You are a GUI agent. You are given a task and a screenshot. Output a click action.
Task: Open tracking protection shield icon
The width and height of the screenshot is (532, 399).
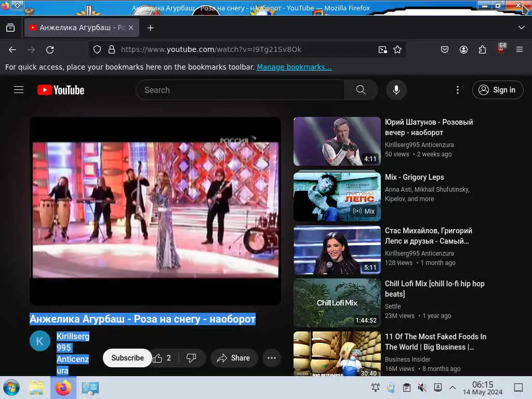[97, 49]
